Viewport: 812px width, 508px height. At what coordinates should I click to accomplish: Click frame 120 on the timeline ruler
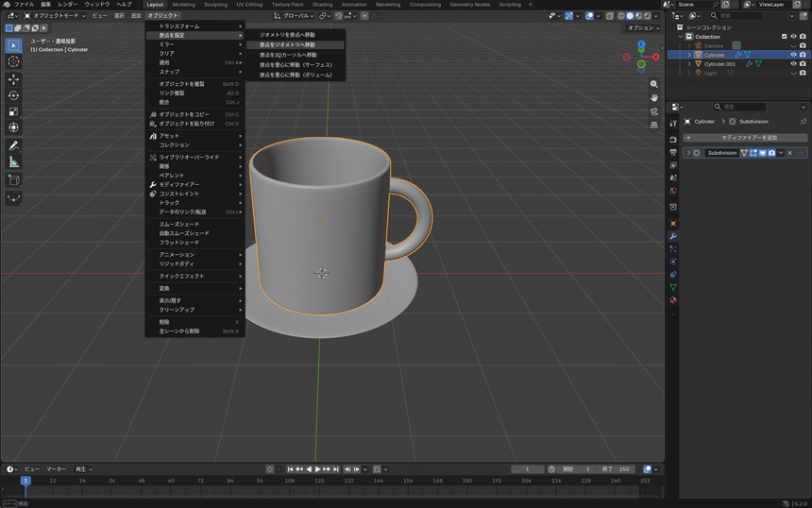pos(319,481)
